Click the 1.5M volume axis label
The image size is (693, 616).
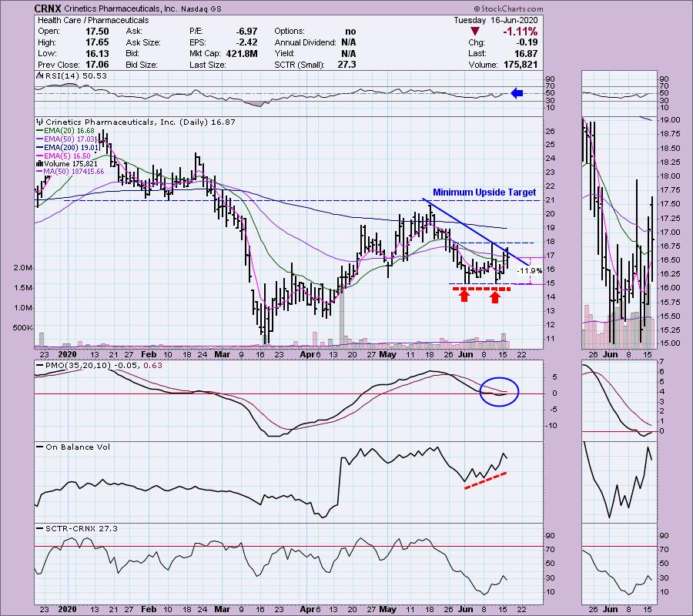click(23, 288)
